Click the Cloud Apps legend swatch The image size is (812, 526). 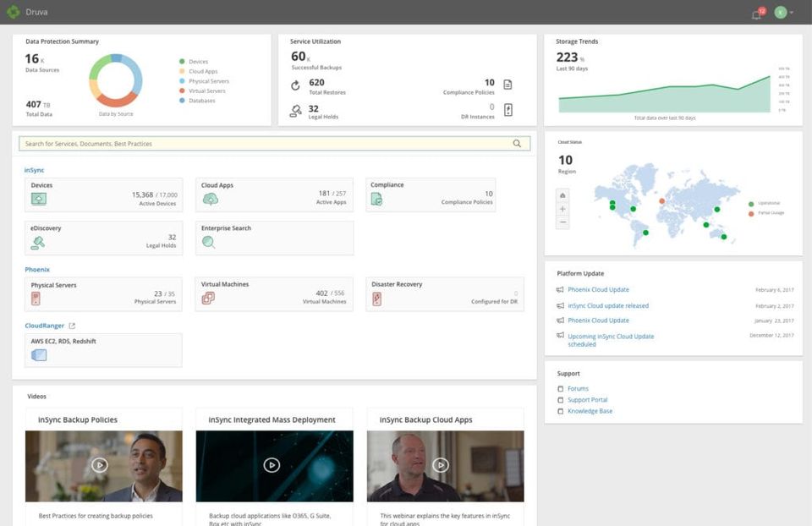tap(182, 71)
